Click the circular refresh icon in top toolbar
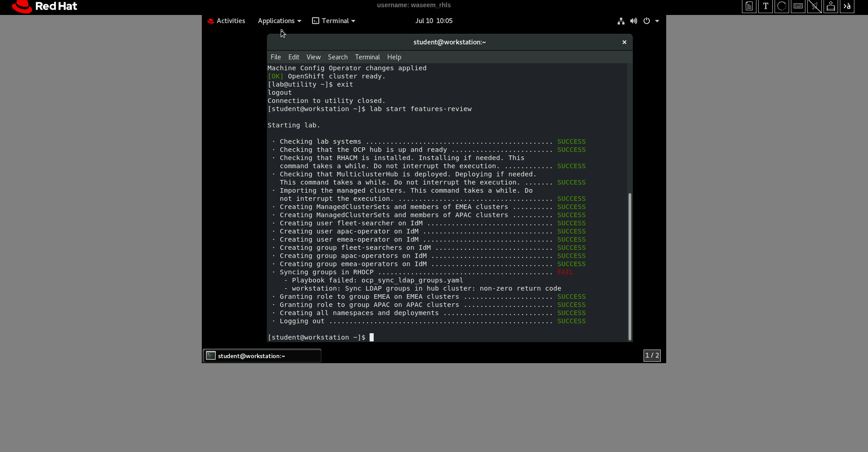This screenshot has width=868, height=452. tap(782, 6)
